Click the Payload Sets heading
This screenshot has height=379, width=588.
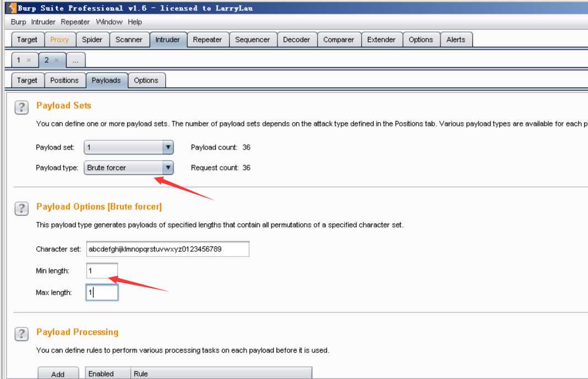(x=64, y=106)
